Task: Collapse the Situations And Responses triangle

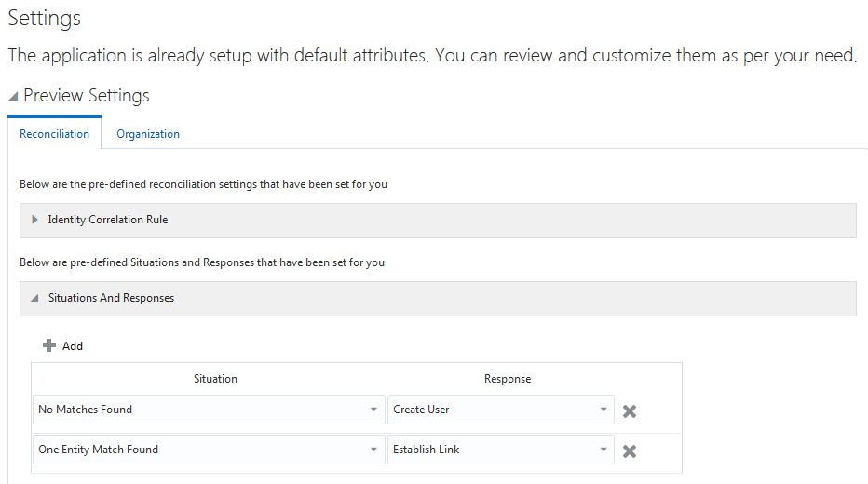Action: tap(35, 299)
